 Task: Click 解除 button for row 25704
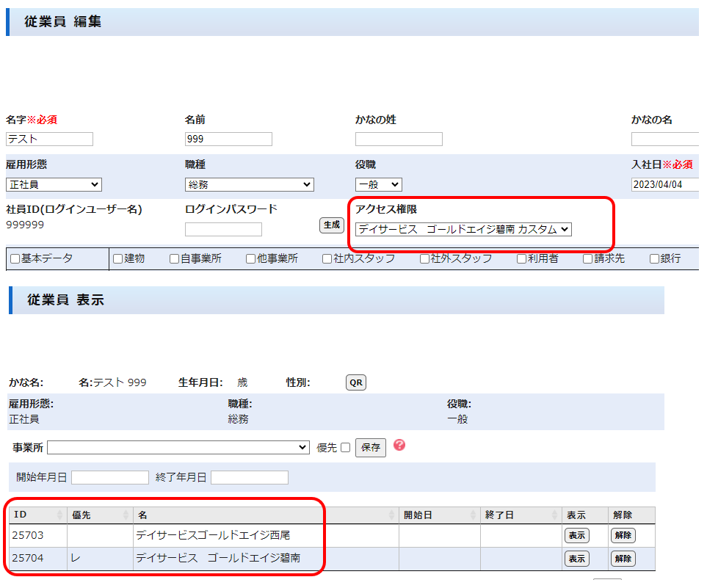pos(623,559)
